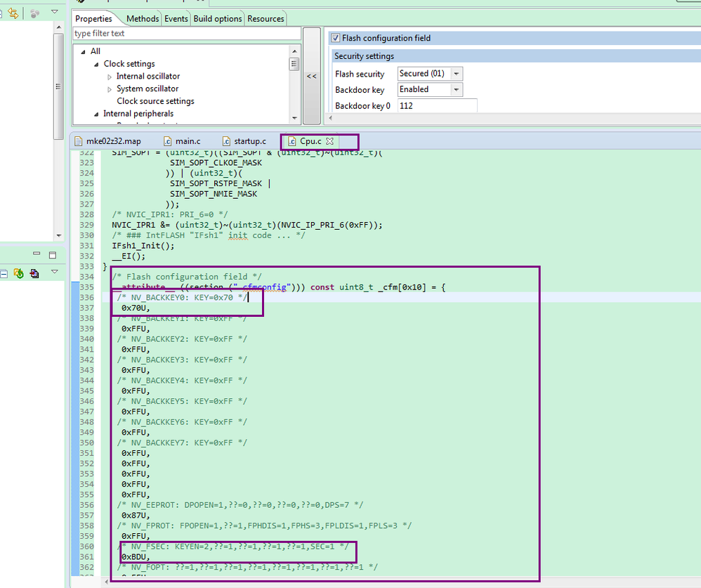This screenshot has height=588, width=701.
Task: Select Internal peripherals tree item label
Action: pos(138,114)
